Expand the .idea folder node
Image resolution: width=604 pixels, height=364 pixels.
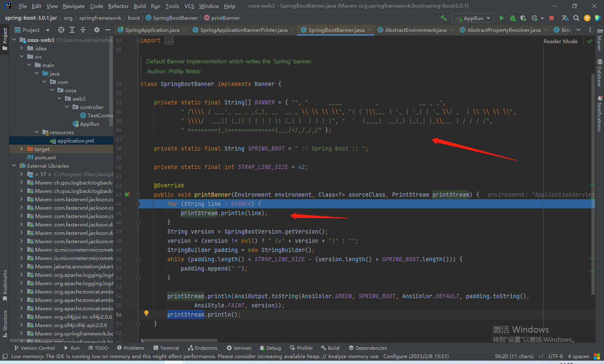point(21,48)
